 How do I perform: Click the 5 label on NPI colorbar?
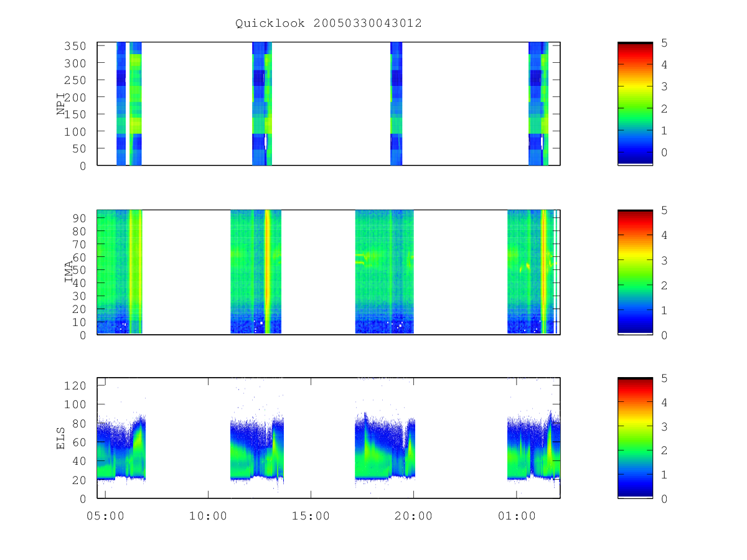[664, 43]
